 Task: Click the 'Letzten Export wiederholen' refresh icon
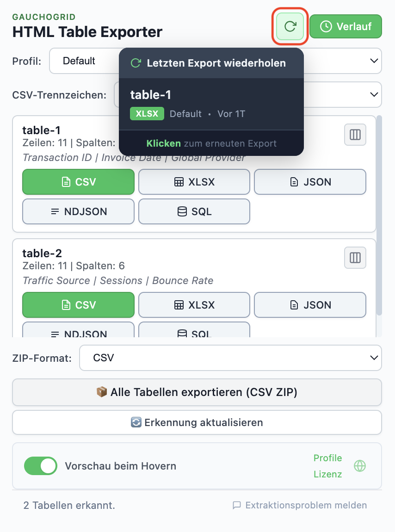pyautogui.click(x=290, y=26)
